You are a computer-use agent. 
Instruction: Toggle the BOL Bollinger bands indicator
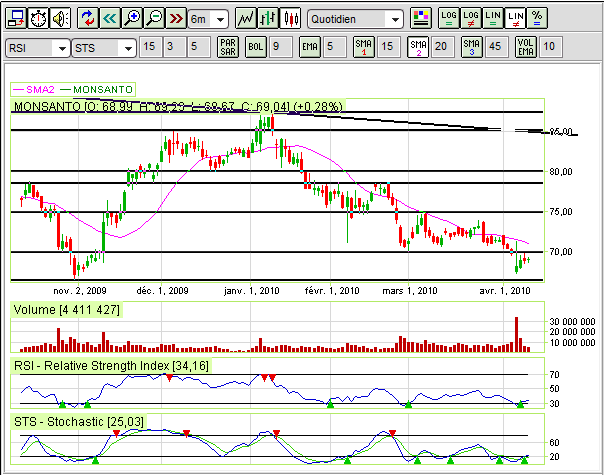pos(256,47)
